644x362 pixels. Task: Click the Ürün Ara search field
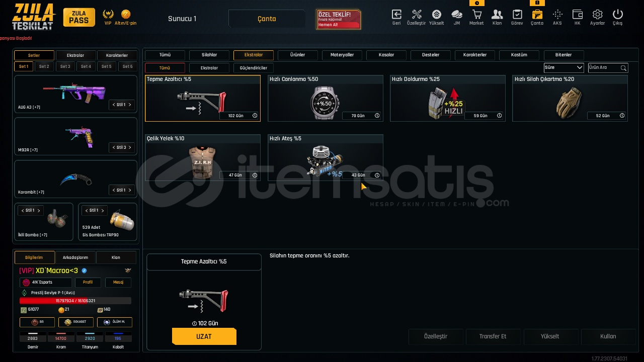608,67
